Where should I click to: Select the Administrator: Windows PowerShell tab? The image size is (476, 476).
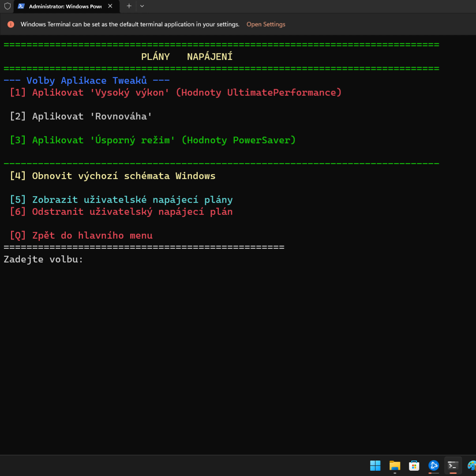(x=65, y=7)
